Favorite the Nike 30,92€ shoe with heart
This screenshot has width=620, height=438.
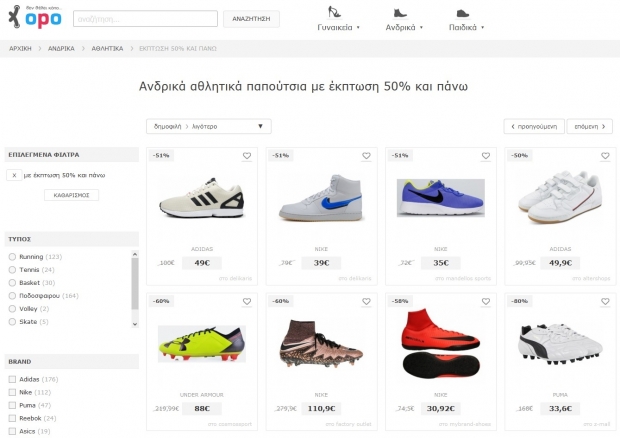[x=486, y=302]
